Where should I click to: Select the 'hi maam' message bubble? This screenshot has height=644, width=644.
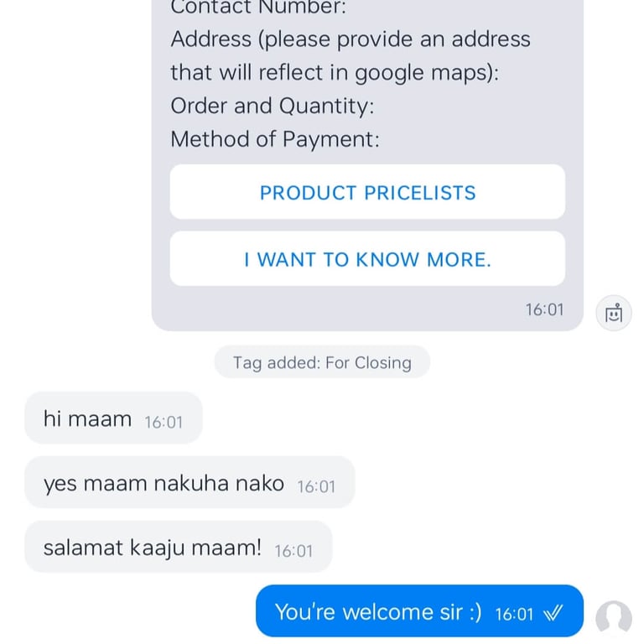pyautogui.click(x=113, y=418)
